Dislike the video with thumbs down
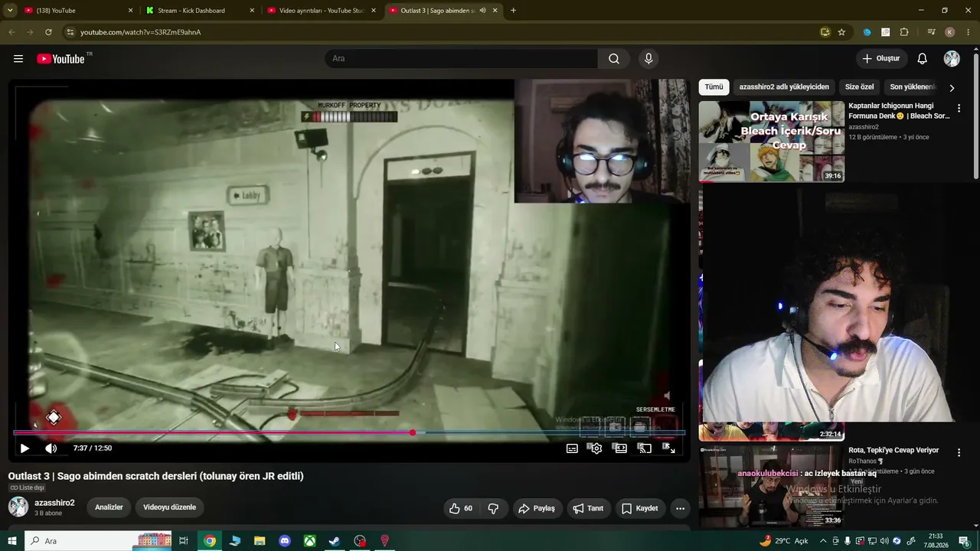Viewport: 980px width, 551px height. point(493,508)
